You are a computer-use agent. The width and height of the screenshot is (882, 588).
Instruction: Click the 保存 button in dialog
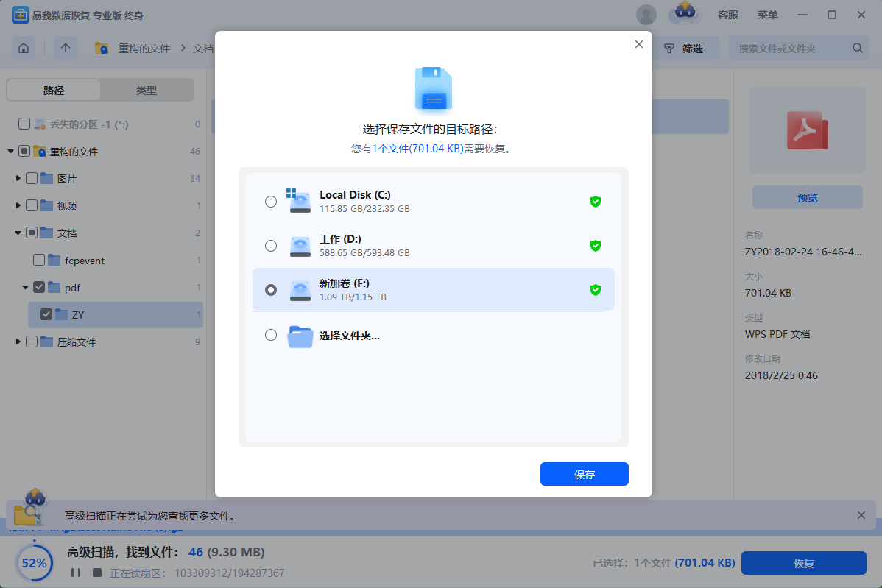[584, 475]
